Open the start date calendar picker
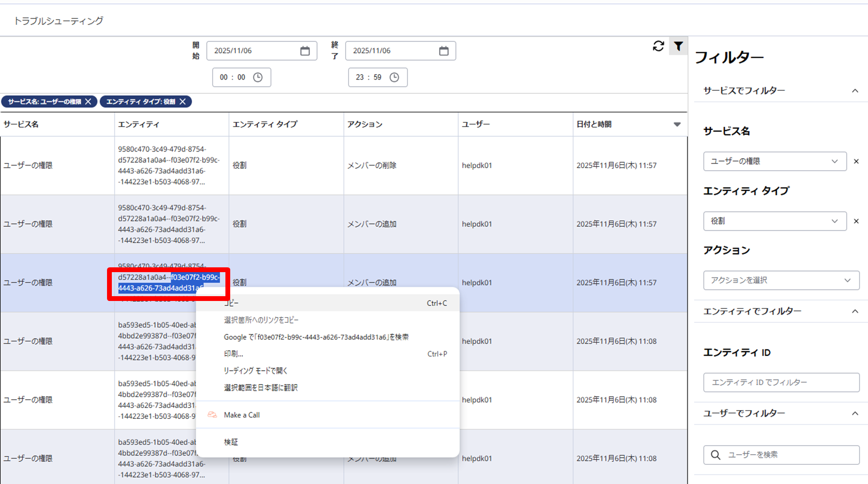The height and width of the screenshot is (484, 868). [305, 51]
